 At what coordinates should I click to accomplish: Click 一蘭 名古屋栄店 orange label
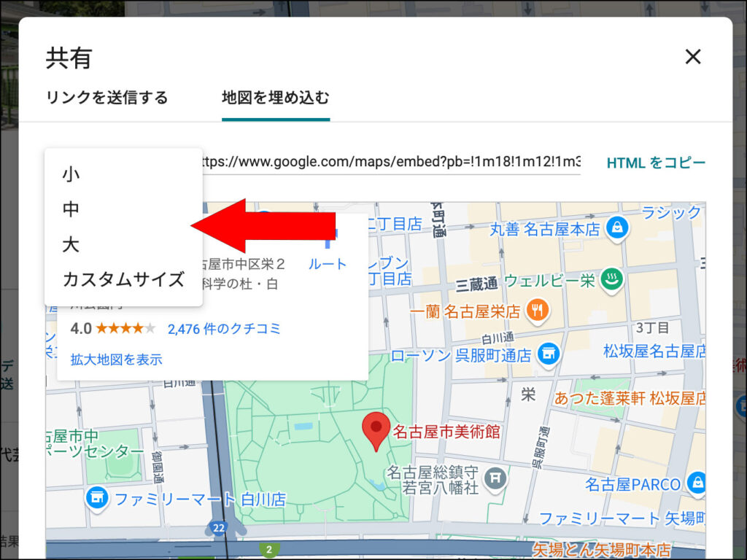465,312
